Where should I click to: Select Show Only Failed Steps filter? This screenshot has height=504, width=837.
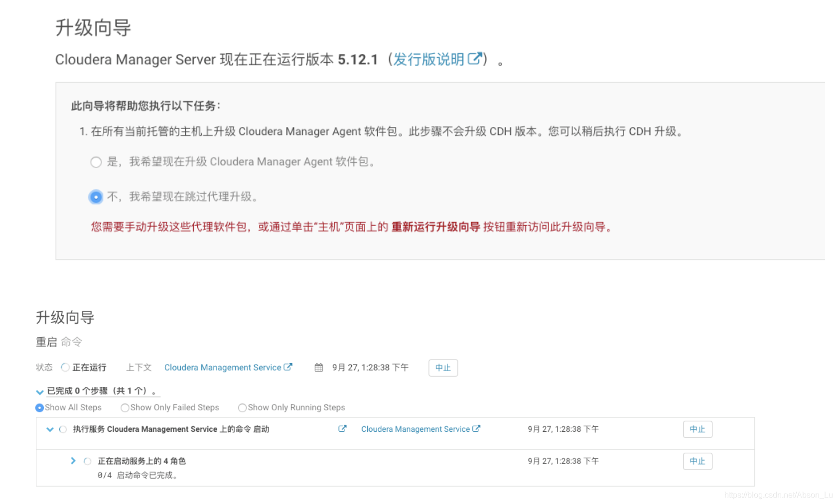pos(125,408)
